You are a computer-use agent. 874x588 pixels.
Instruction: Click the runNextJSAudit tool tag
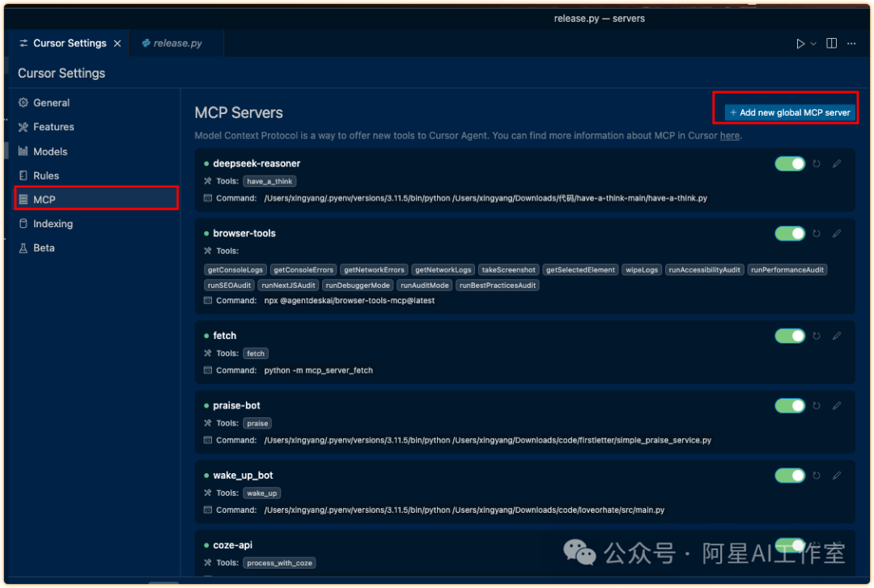pos(288,286)
